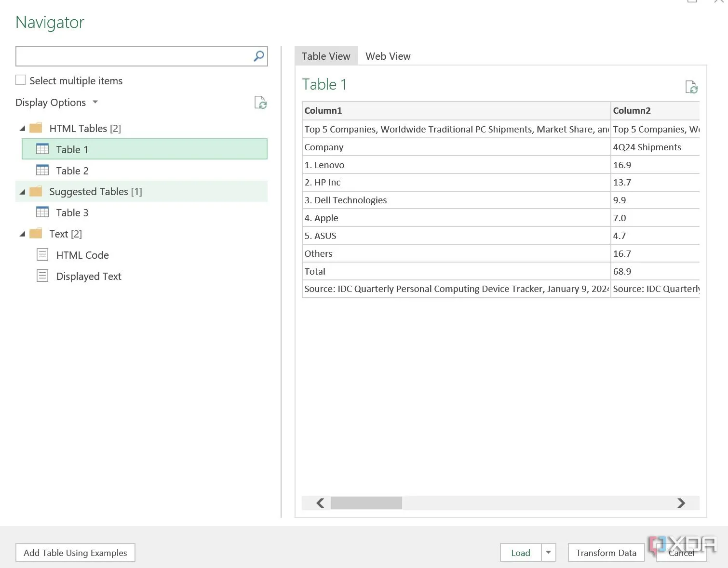Click the '5. ASUS' cell

pyautogui.click(x=456, y=236)
